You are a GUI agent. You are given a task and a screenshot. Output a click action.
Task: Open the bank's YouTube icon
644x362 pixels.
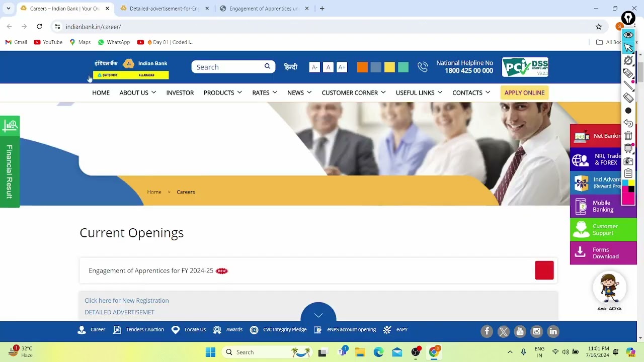520,331
